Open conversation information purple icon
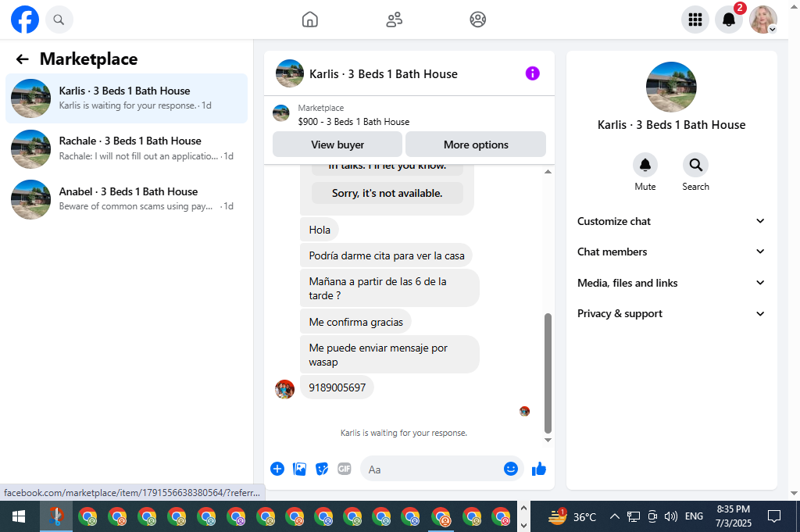800x532 pixels. coord(532,73)
